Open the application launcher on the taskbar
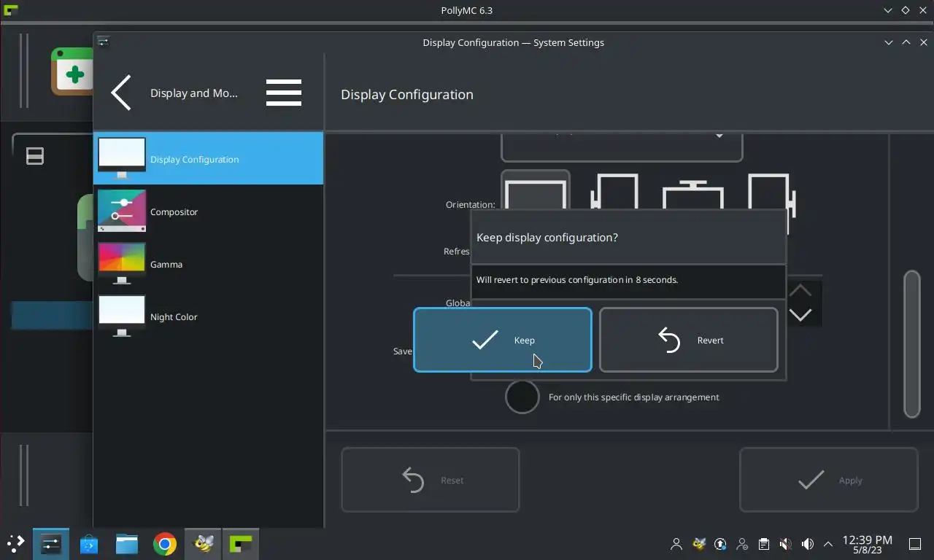934x560 pixels. [16, 543]
